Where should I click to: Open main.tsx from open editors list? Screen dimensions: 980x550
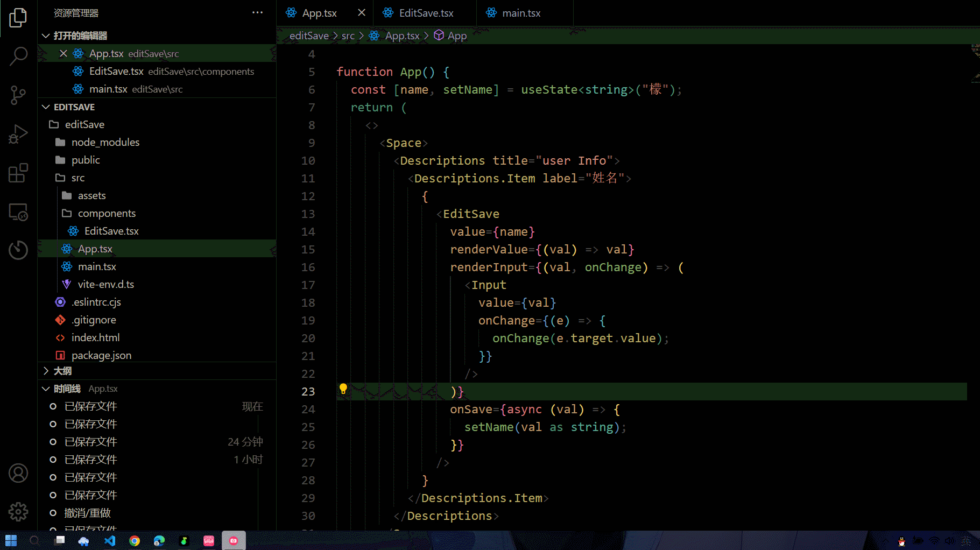(x=157, y=89)
